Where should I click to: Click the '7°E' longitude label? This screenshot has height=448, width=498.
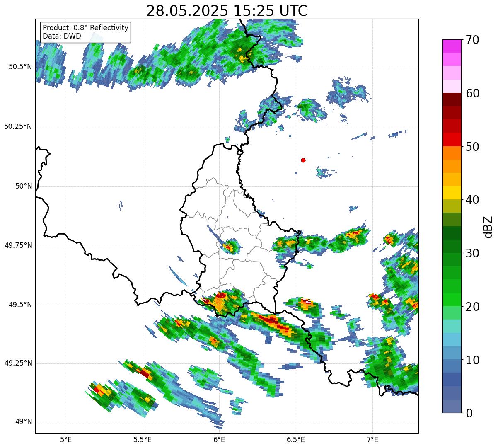pyautogui.click(x=372, y=440)
